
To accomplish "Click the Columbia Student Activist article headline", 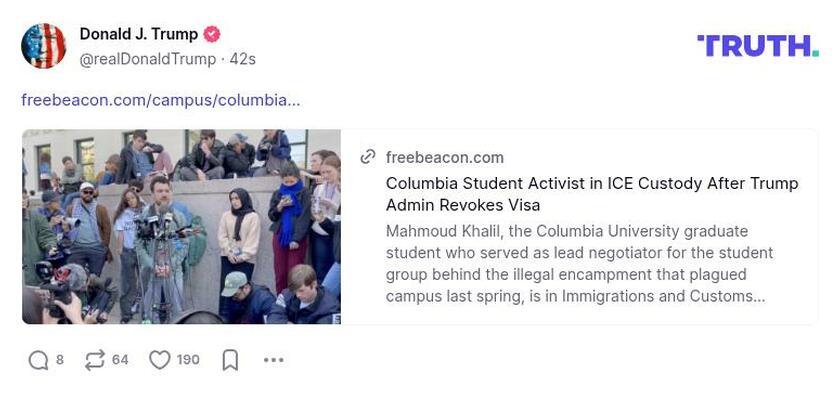I will coord(592,194).
